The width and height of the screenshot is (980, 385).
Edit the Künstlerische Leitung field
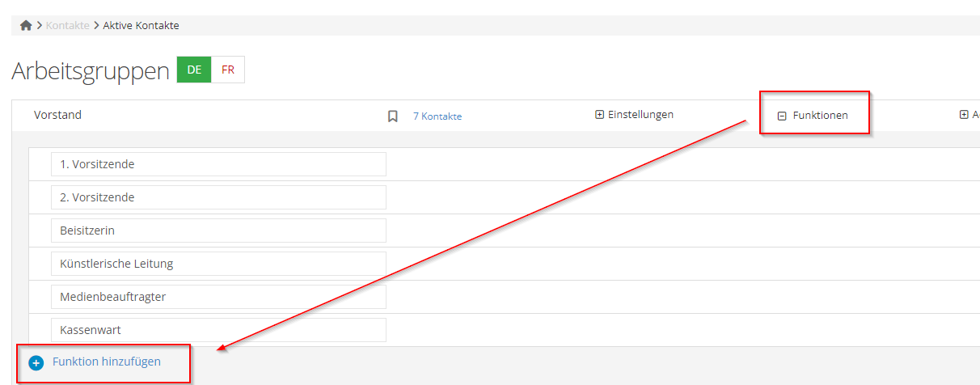218,264
